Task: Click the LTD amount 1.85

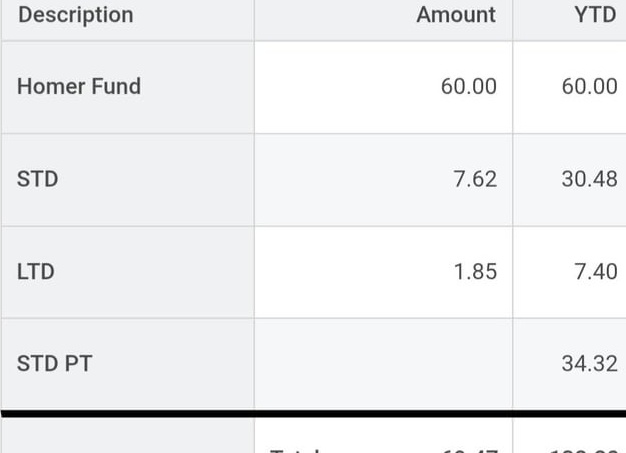Action: 475,272
